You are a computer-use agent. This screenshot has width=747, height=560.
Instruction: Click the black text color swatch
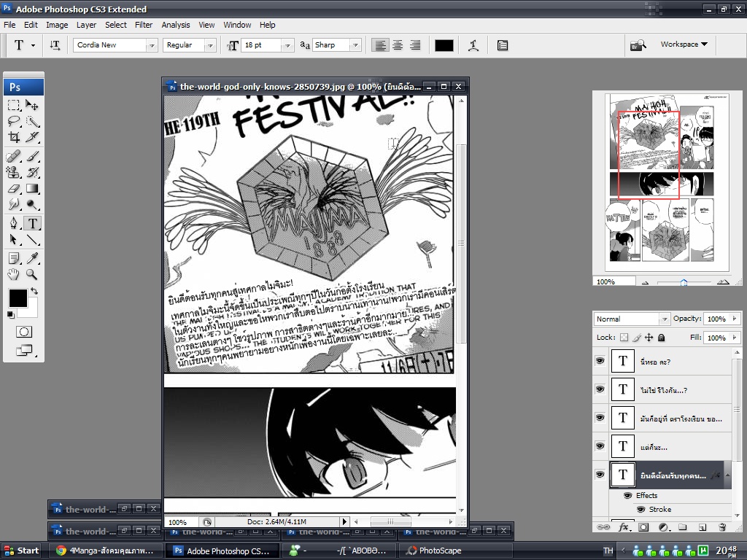click(444, 45)
